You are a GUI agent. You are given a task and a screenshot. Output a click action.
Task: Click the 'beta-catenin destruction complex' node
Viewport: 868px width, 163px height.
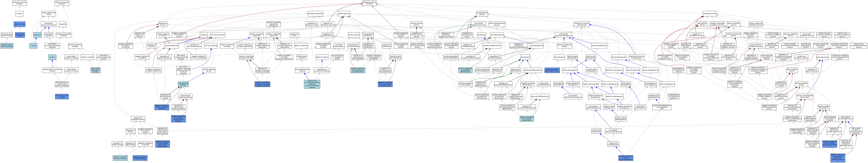[96, 70]
